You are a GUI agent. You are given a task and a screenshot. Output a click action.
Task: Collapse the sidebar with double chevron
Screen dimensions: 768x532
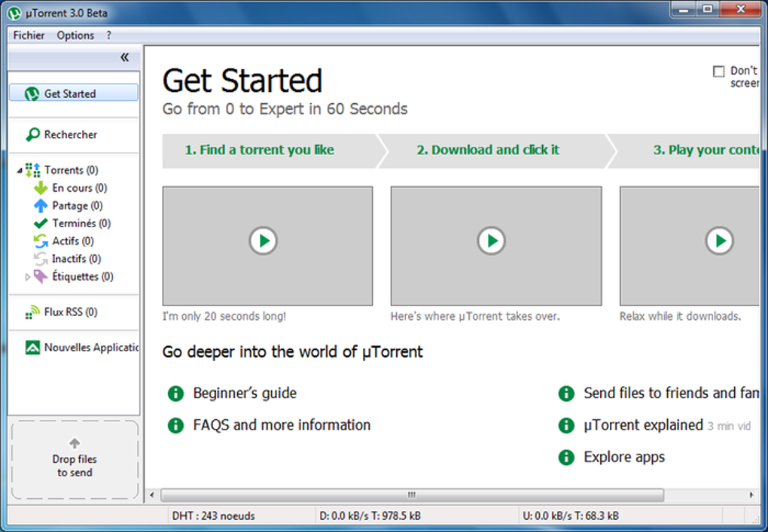coord(125,57)
